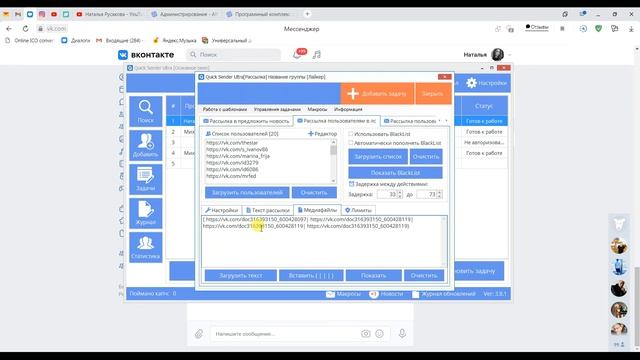Click the Показать button under media files
The width and height of the screenshot is (640, 360).
click(x=373, y=276)
